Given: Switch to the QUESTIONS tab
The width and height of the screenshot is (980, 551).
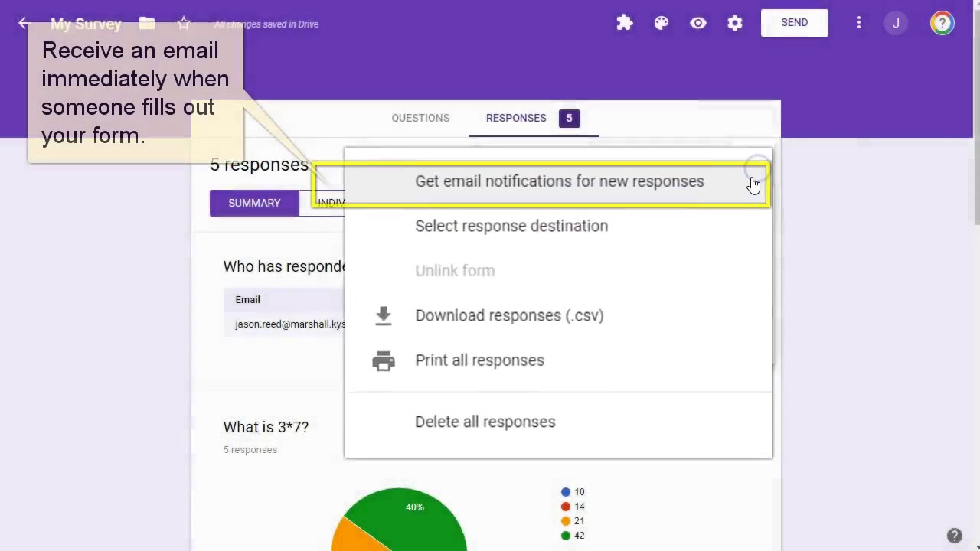Looking at the screenshot, I should coord(420,118).
